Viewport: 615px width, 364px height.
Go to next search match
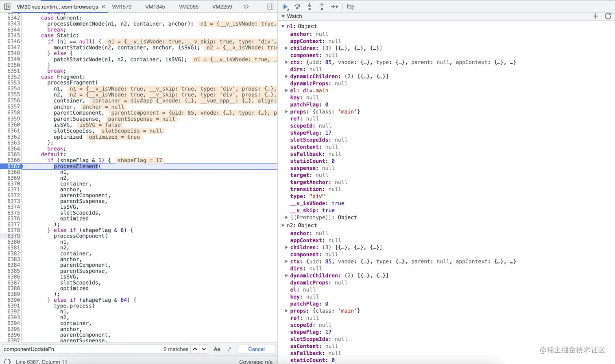point(204,349)
